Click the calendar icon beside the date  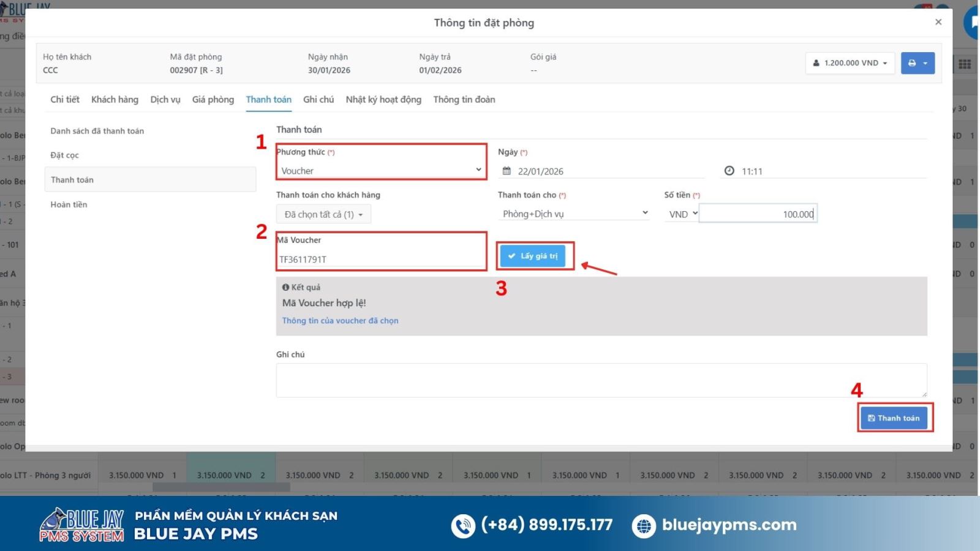click(x=507, y=171)
